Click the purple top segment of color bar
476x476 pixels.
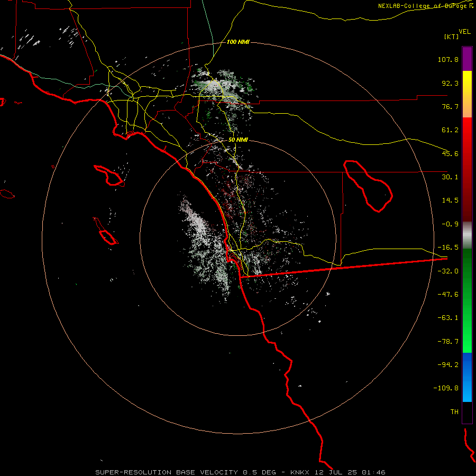point(467,59)
